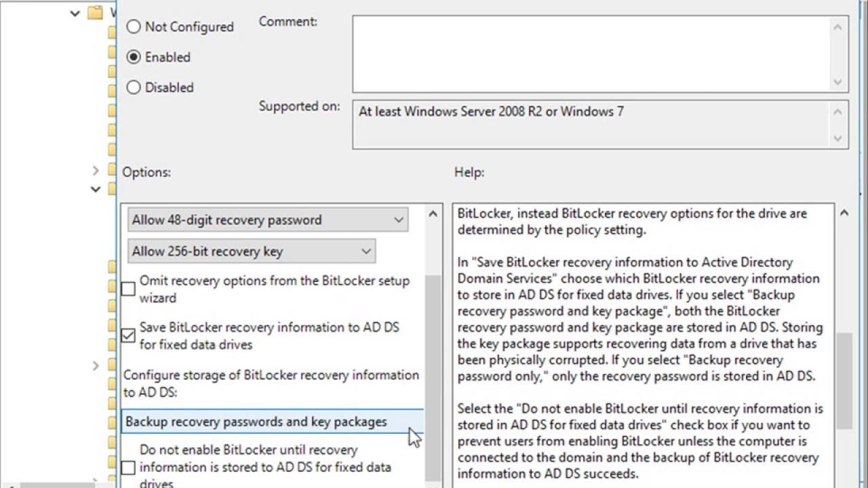Click the Options pane scrollbar thumb
This screenshot has width=868, height=488.
coord(433,380)
